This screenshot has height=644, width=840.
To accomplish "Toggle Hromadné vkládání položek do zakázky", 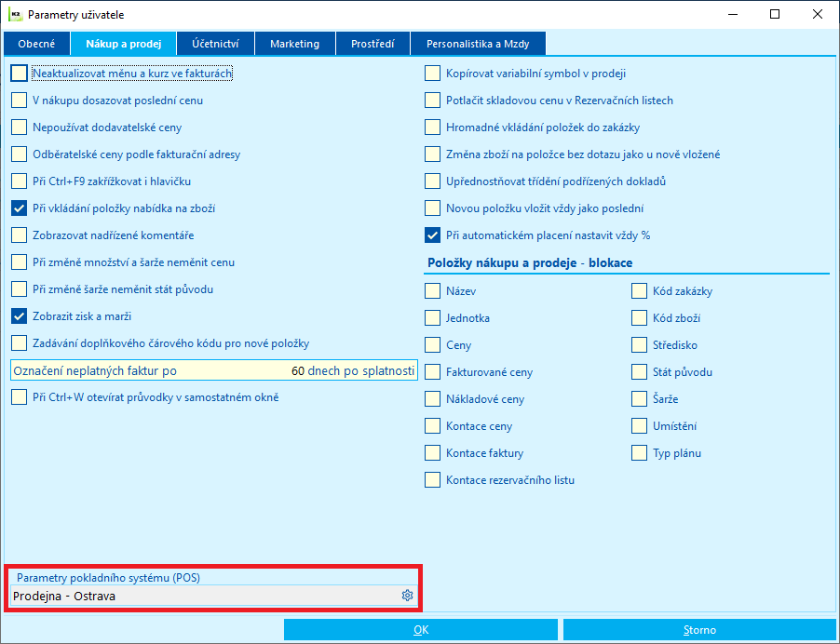I will click(x=432, y=127).
